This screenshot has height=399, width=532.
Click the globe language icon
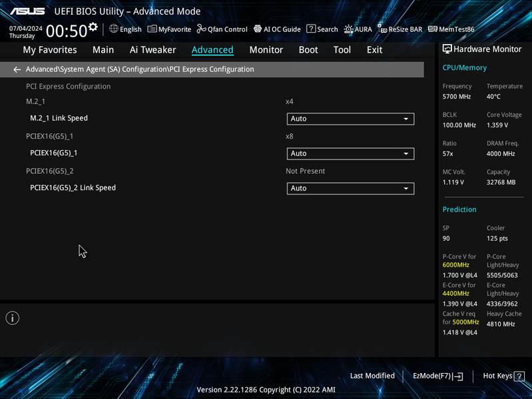tap(114, 29)
